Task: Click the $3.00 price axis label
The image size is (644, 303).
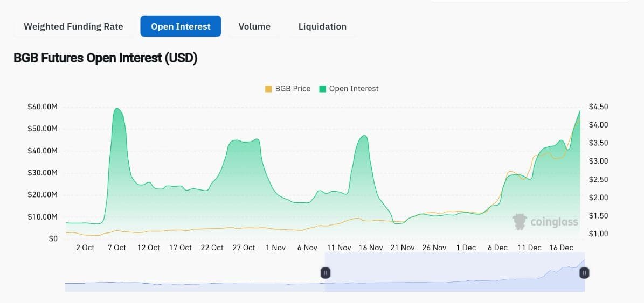Action: tap(598, 161)
